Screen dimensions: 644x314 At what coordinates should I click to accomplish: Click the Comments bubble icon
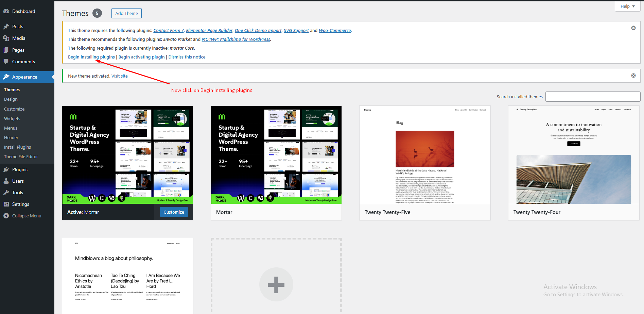pyautogui.click(x=6, y=62)
